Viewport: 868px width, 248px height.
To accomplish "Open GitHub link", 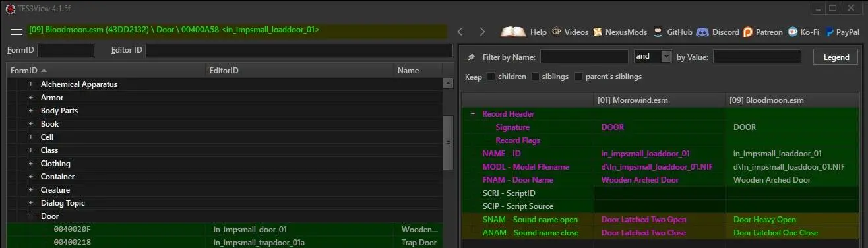I will pyautogui.click(x=679, y=32).
